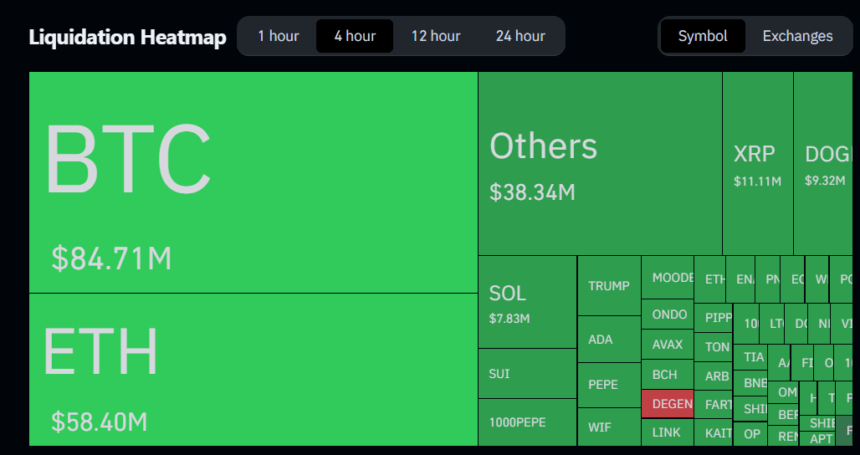Open the TRUMP heatmap tile
Image resolution: width=860 pixels, height=455 pixels.
click(x=609, y=286)
